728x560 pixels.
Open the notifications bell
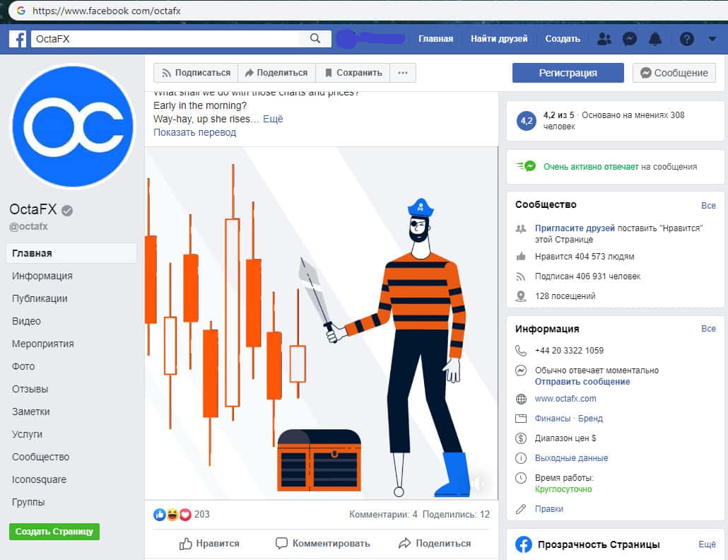pyautogui.click(x=655, y=39)
